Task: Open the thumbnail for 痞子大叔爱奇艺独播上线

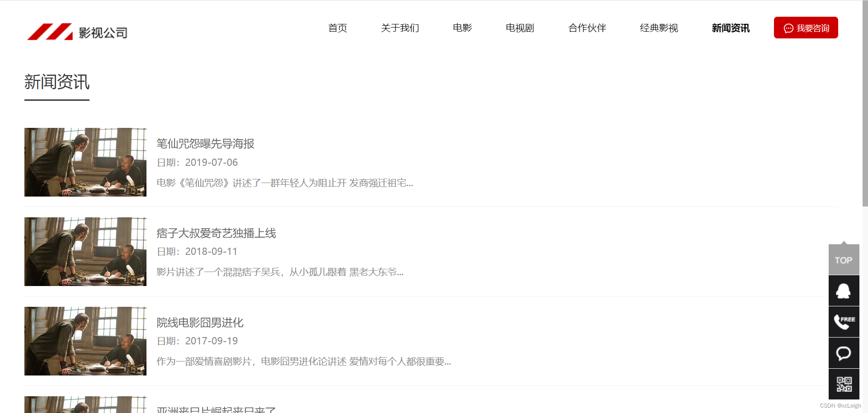Action: pos(85,252)
